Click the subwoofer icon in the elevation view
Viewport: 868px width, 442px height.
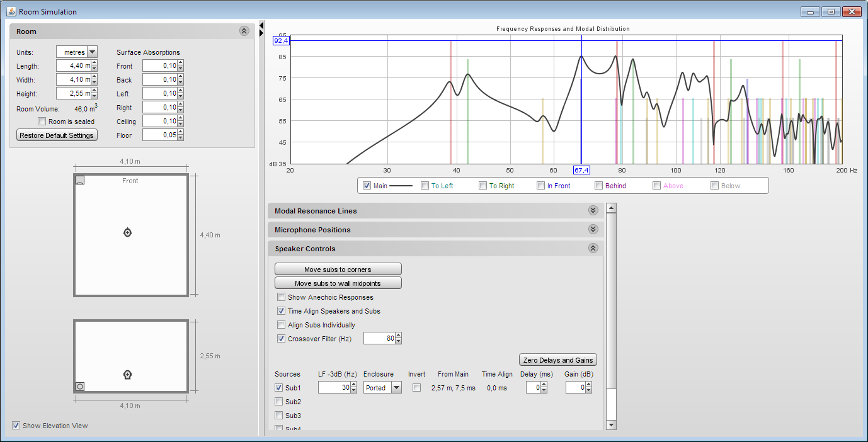[80, 386]
